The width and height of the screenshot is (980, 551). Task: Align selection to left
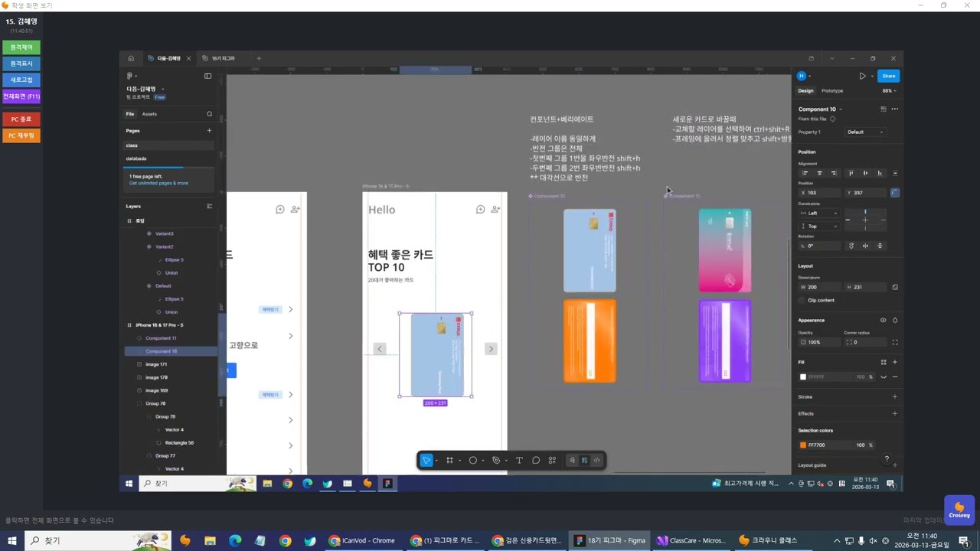tap(805, 173)
